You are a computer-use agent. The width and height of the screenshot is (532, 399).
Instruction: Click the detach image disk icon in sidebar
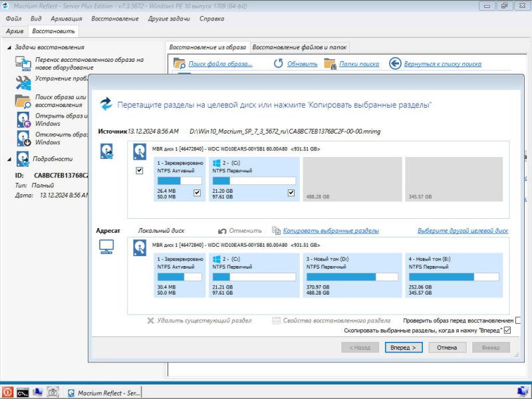(x=24, y=138)
